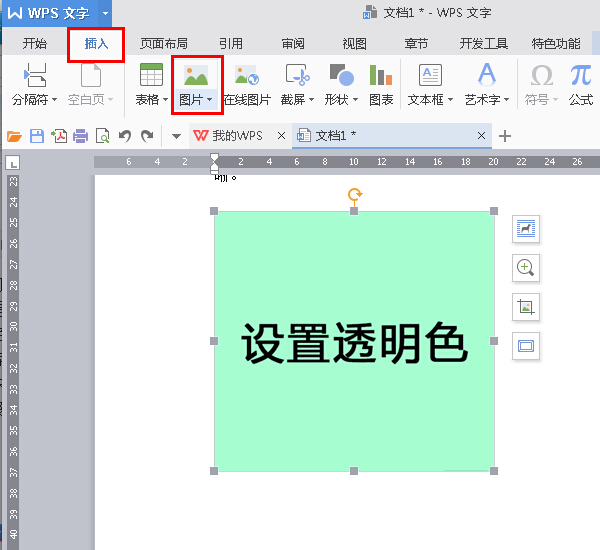
Task: Select the crop tool beside the image
Action: [x=526, y=307]
